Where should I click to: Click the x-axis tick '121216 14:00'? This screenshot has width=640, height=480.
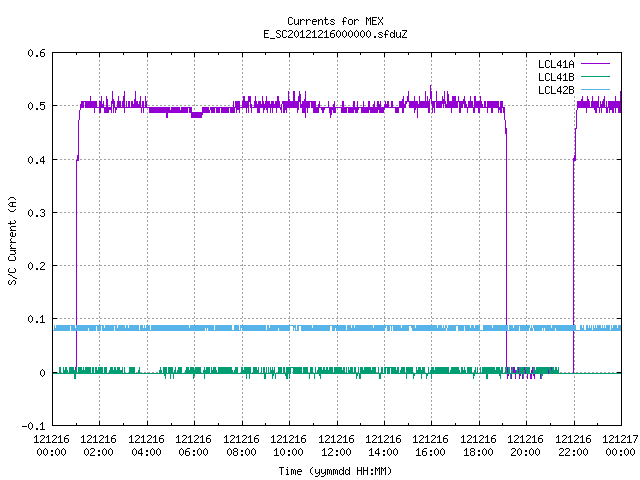[383, 446]
